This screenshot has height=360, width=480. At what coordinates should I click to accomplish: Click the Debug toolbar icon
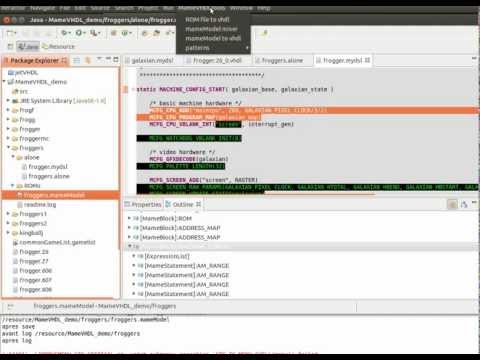[65, 33]
